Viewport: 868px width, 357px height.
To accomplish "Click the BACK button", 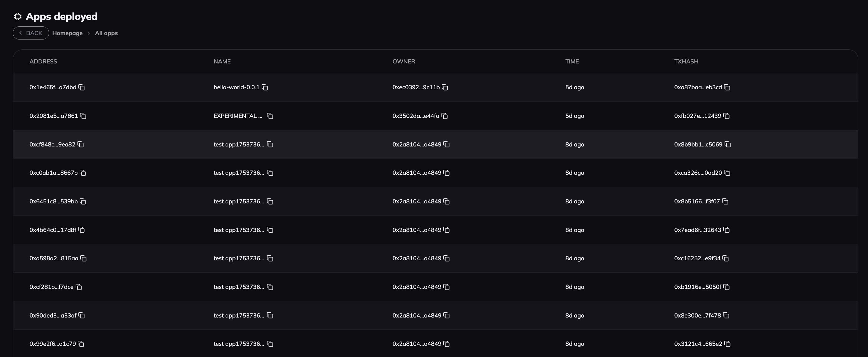I will [31, 33].
